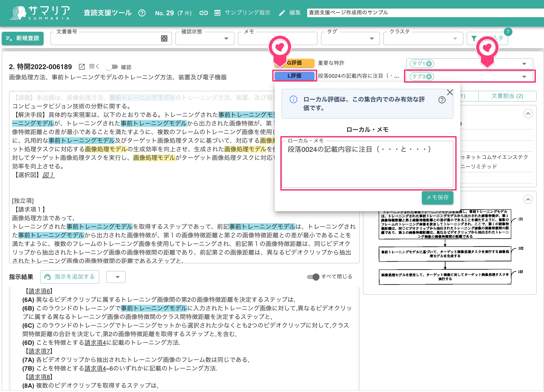This screenshot has height=392, width=544.
Task: Open dropdown next to 指示を追加する
Action: (x=116, y=277)
